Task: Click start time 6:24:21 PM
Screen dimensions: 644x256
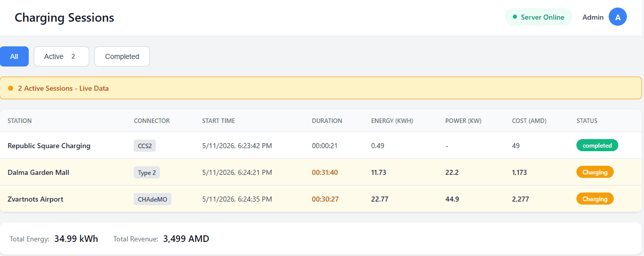Action: 237,172
